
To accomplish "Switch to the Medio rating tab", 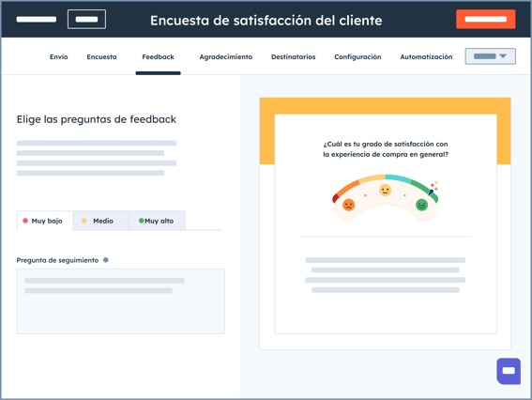I will click(100, 221).
